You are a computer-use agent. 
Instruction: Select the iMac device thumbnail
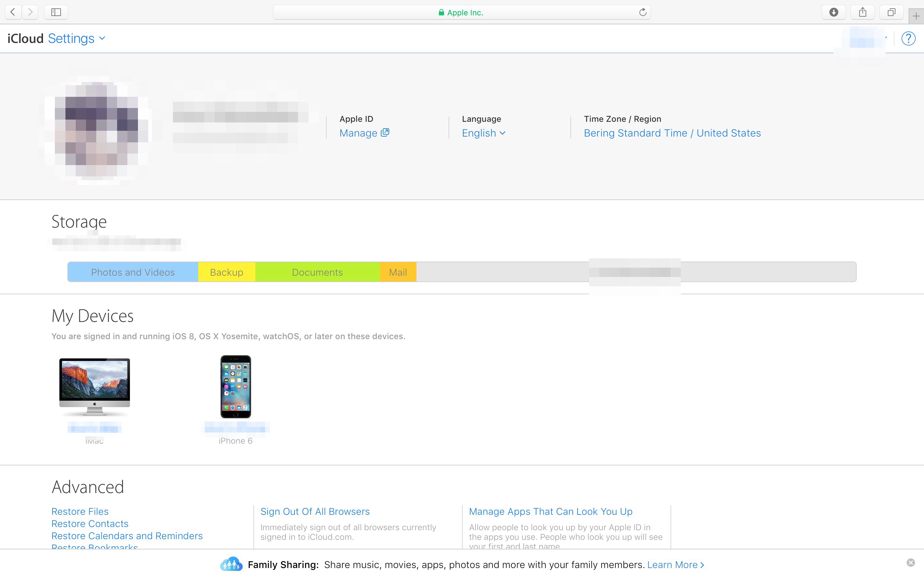pyautogui.click(x=94, y=386)
